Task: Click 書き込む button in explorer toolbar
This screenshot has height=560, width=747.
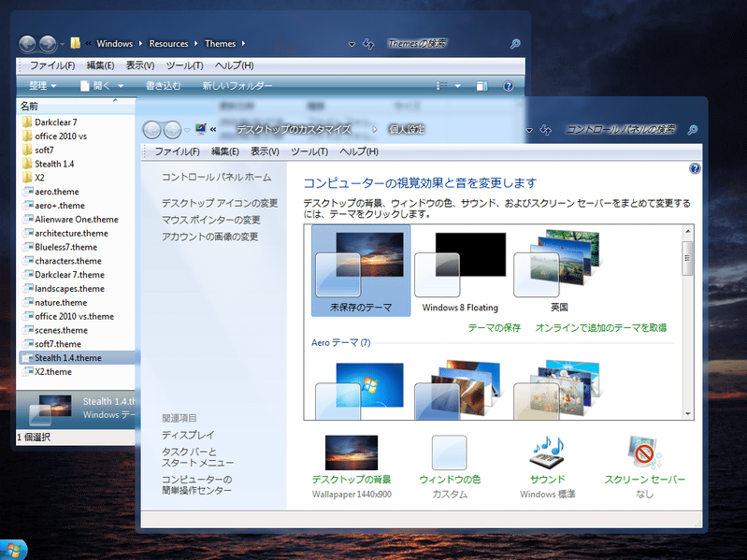Action: (x=163, y=86)
